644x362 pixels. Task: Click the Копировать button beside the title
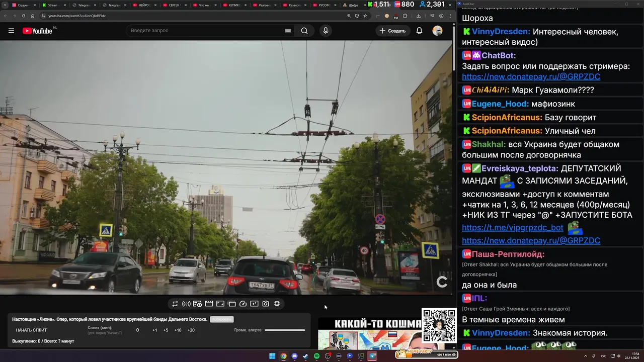click(x=222, y=319)
